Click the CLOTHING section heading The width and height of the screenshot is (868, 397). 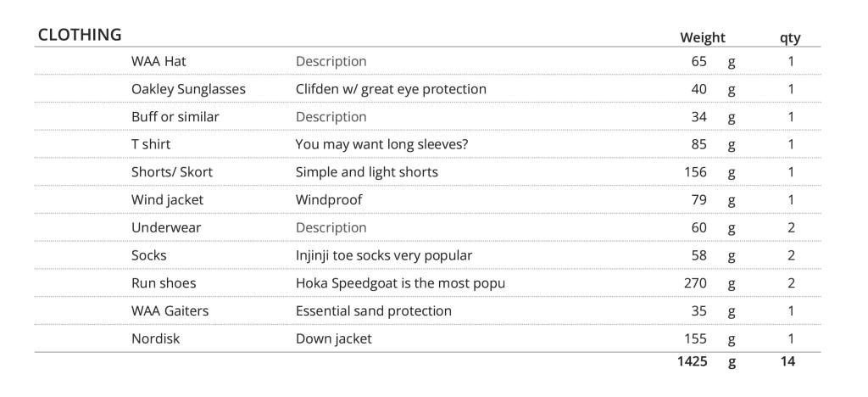(80, 36)
